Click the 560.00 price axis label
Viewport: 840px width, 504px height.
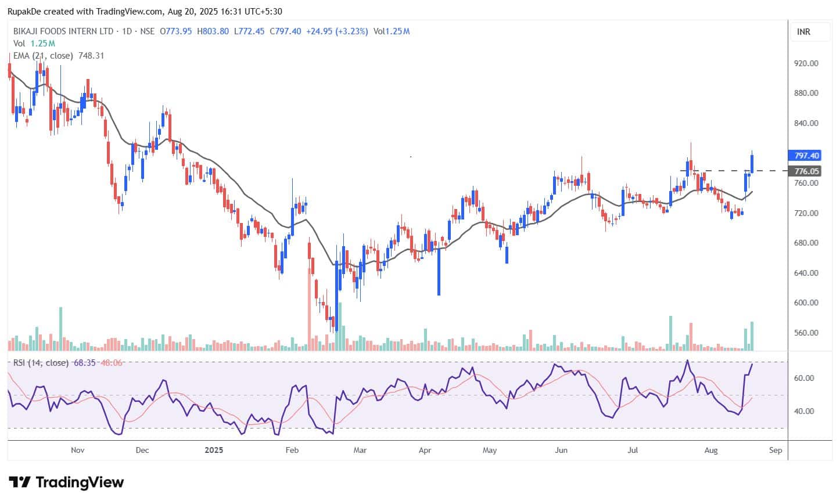tap(806, 333)
